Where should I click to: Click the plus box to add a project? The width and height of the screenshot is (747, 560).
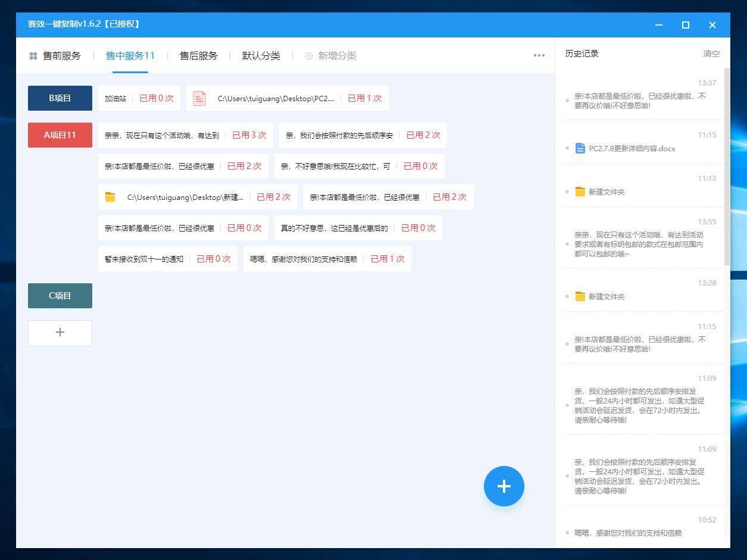[x=60, y=333]
